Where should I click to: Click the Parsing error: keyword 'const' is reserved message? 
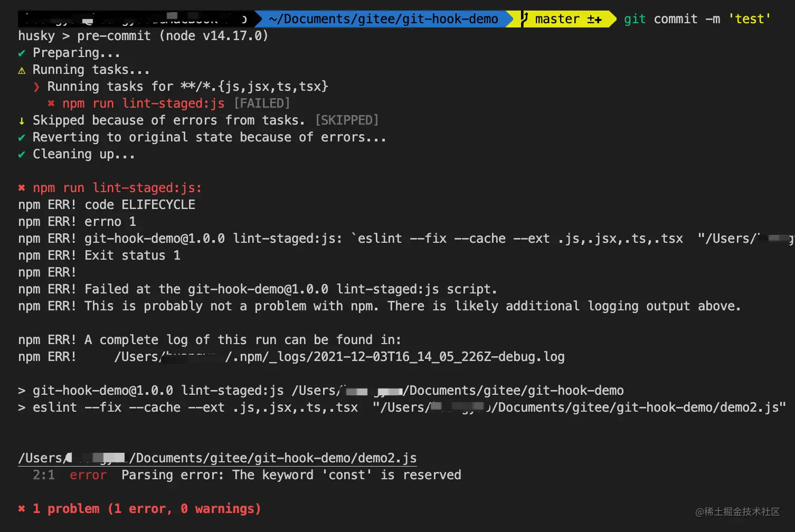[291, 475]
